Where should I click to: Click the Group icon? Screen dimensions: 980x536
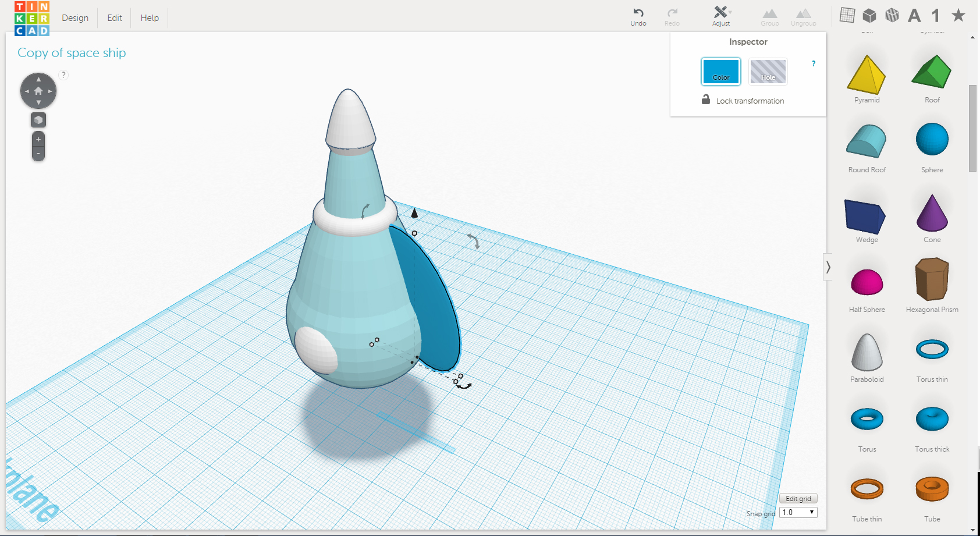tap(769, 16)
